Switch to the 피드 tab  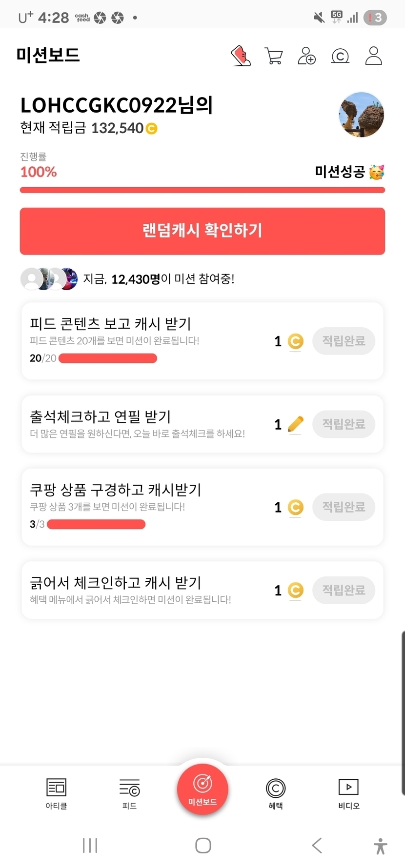(x=129, y=793)
